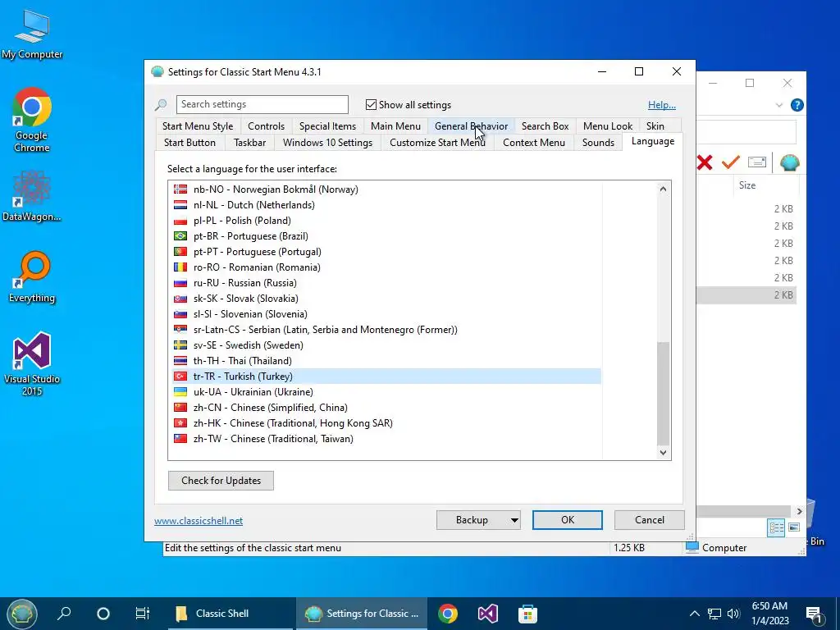Select zh-CN - Chinese (Simplified, China)
The height and width of the screenshot is (630, 840).
tap(386, 408)
